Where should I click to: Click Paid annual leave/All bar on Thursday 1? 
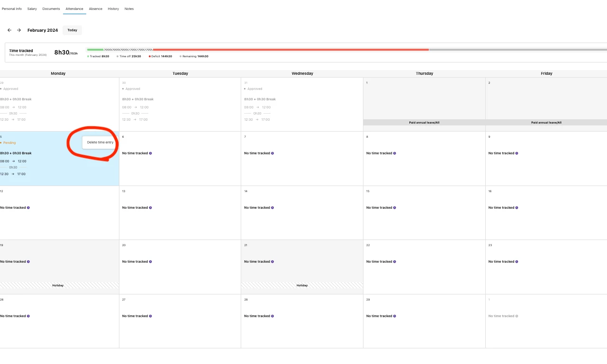pos(424,122)
